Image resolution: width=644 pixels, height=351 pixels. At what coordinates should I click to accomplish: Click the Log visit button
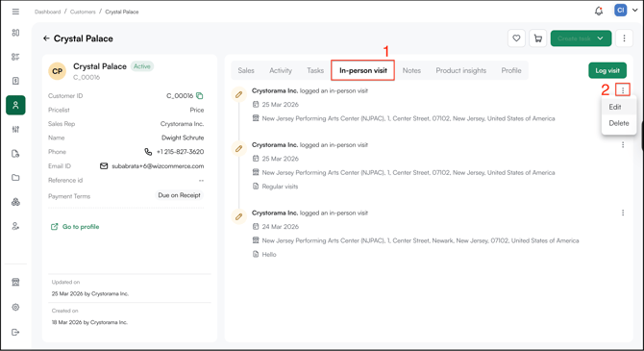coord(607,71)
